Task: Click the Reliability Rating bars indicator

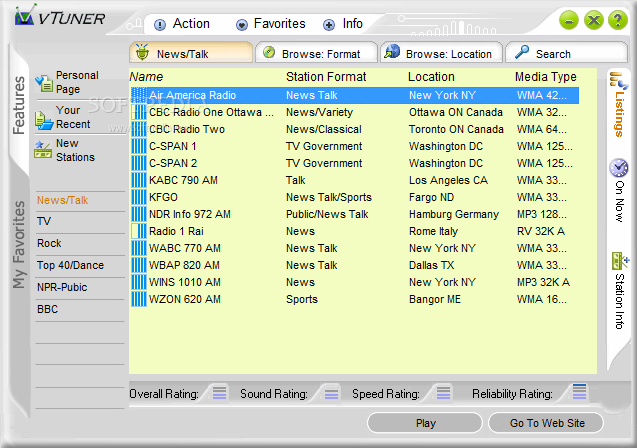Action: [579, 392]
